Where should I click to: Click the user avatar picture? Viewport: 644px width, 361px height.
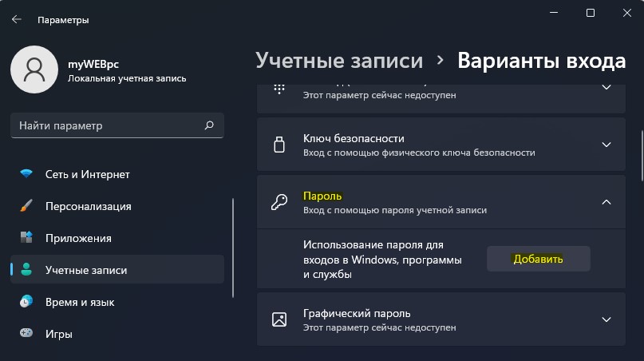[34, 69]
